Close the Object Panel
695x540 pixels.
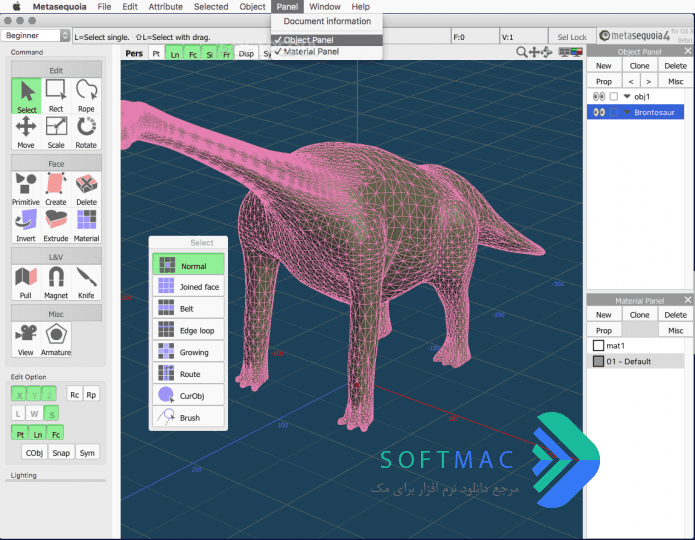[687, 51]
